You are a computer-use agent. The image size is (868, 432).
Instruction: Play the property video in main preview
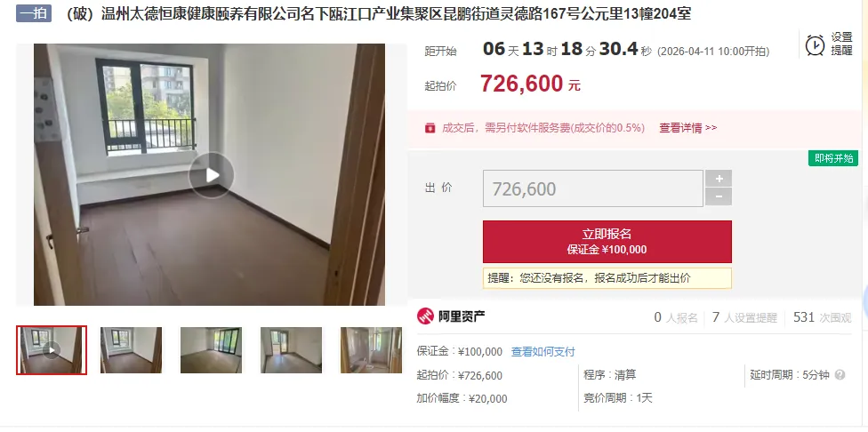click(x=211, y=175)
